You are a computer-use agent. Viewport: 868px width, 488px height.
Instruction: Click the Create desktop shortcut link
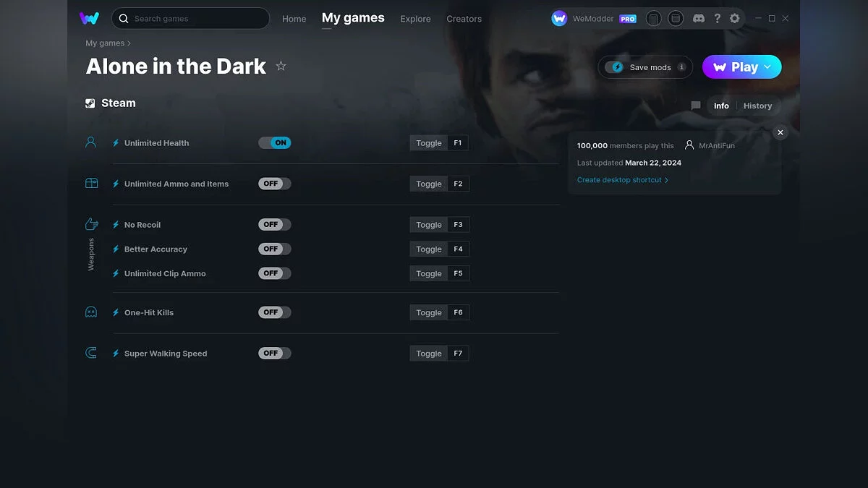click(621, 179)
